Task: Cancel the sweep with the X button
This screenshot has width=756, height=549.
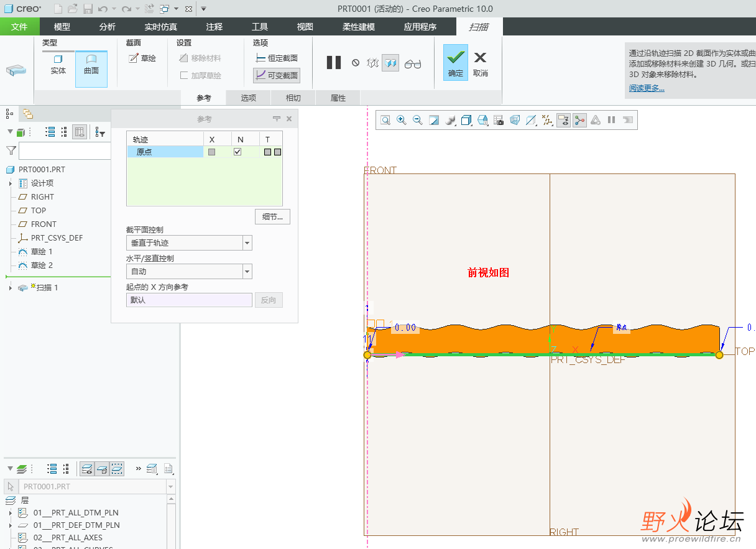Action: click(480, 62)
